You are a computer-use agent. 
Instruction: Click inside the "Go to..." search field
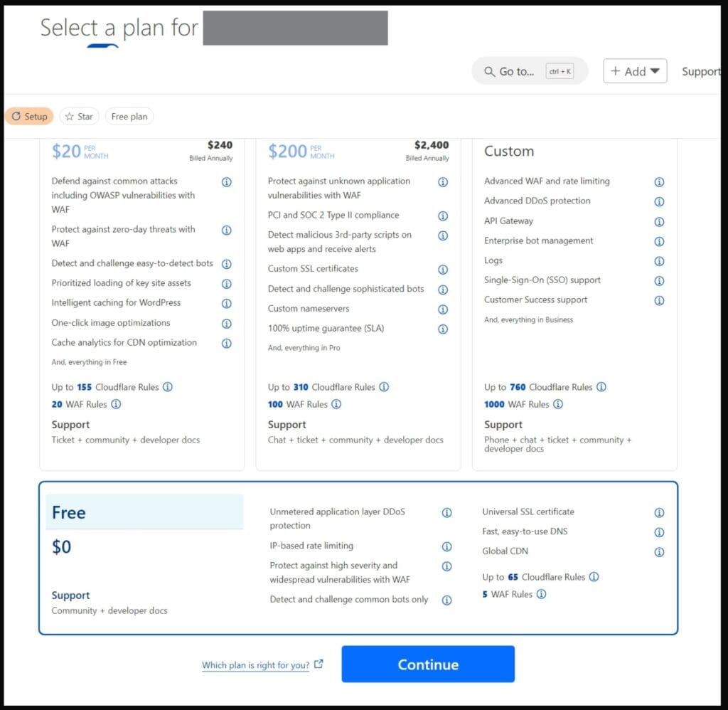click(519, 70)
